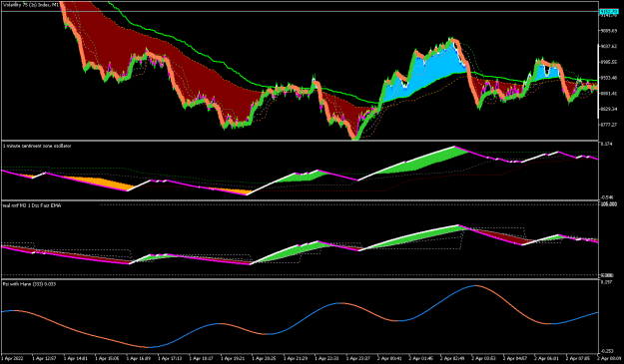Click the '2 Apr 01:45' time axis label
This screenshot has height=364, width=624.
[421, 358]
